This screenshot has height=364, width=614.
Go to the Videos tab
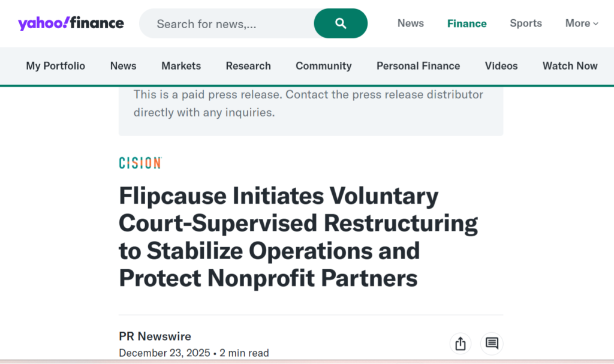point(501,66)
